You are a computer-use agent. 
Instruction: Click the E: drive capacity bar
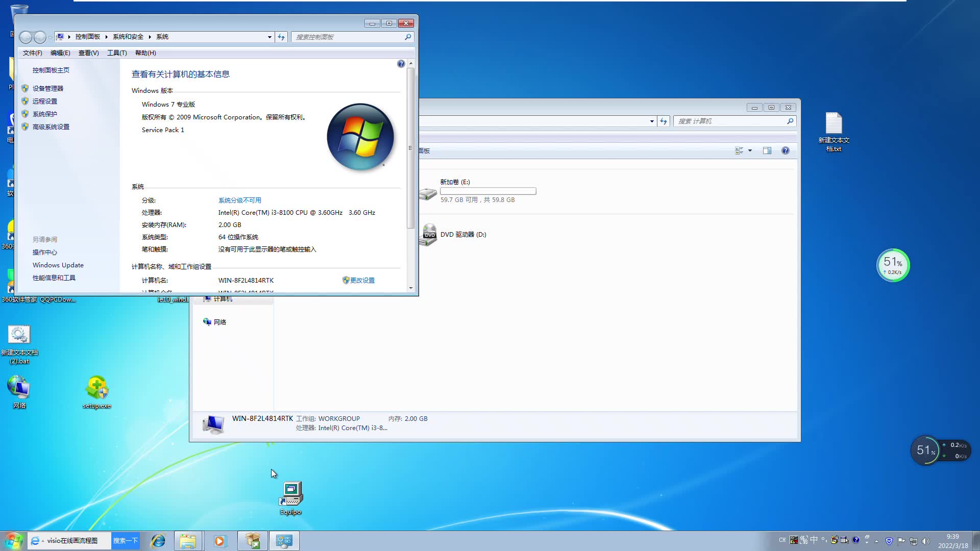[488, 191]
